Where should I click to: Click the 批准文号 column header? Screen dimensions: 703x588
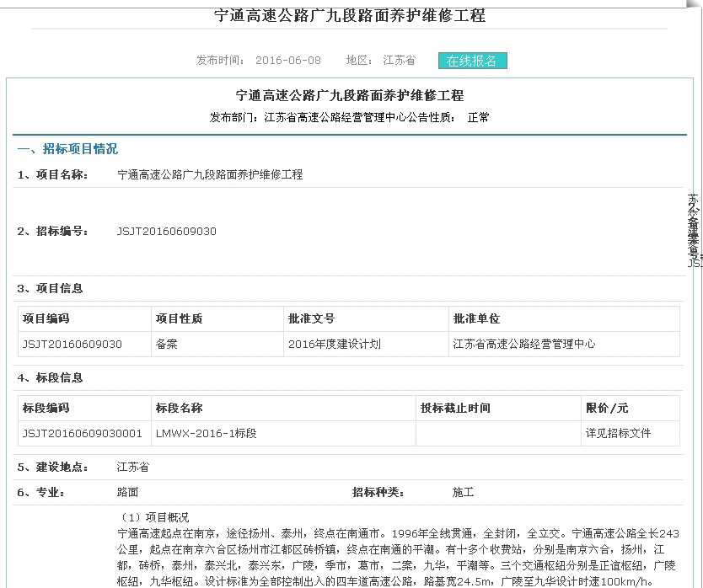(x=366, y=318)
